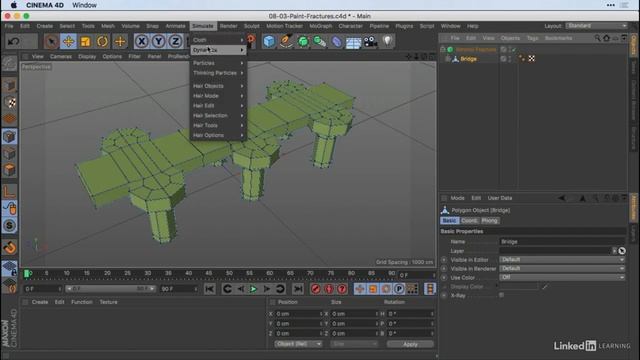The height and width of the screenshot is (360, 640).
Task: Open Dynamics submenu
Action: click(218, 50)
